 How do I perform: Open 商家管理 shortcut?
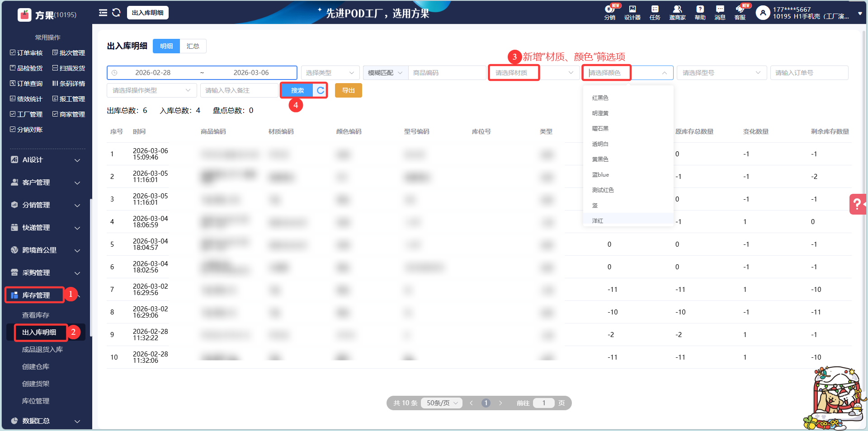click(69, 114)
